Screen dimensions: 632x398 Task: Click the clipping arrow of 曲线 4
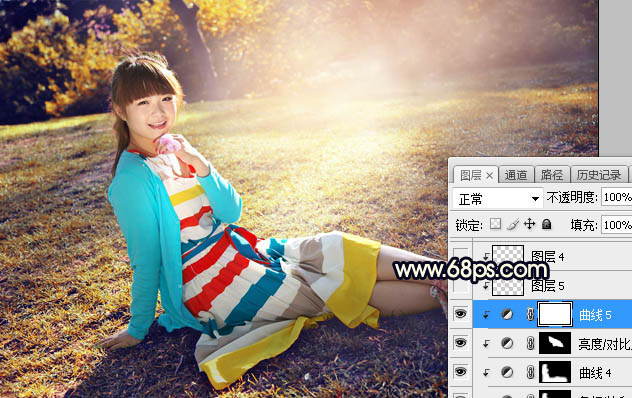(x=486, y=373)
